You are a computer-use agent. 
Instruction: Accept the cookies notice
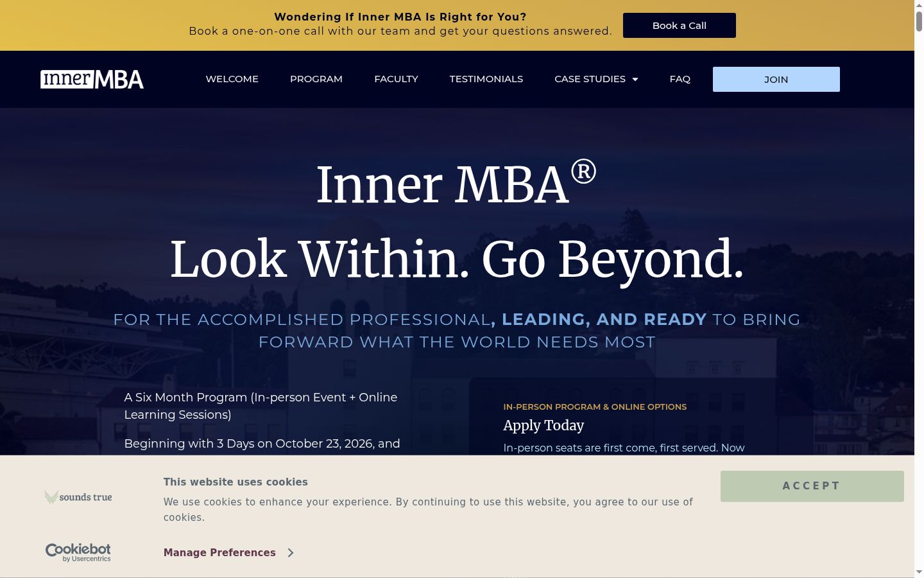coord(812,486)
